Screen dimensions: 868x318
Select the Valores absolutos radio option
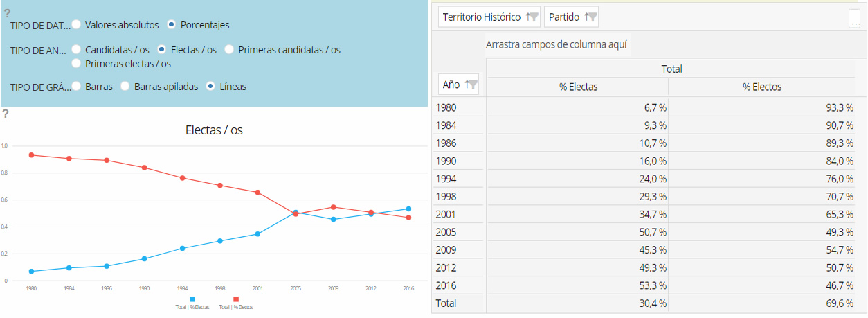[x=76, y=24]
